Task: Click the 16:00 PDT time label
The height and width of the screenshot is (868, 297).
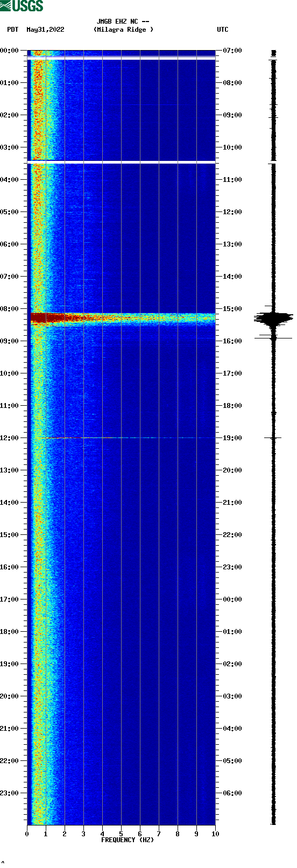Action: (x=9, y=567)
